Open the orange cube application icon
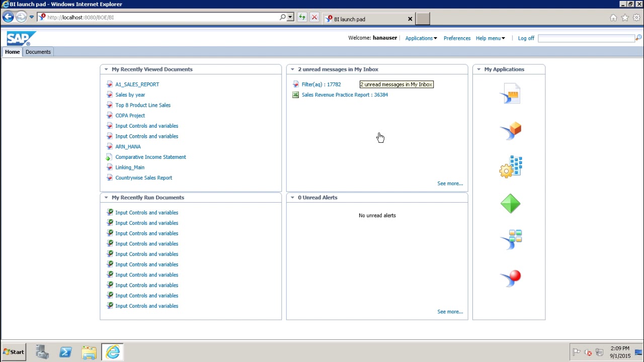Viewport: 644px width, 362px height. tap(511, 131)
